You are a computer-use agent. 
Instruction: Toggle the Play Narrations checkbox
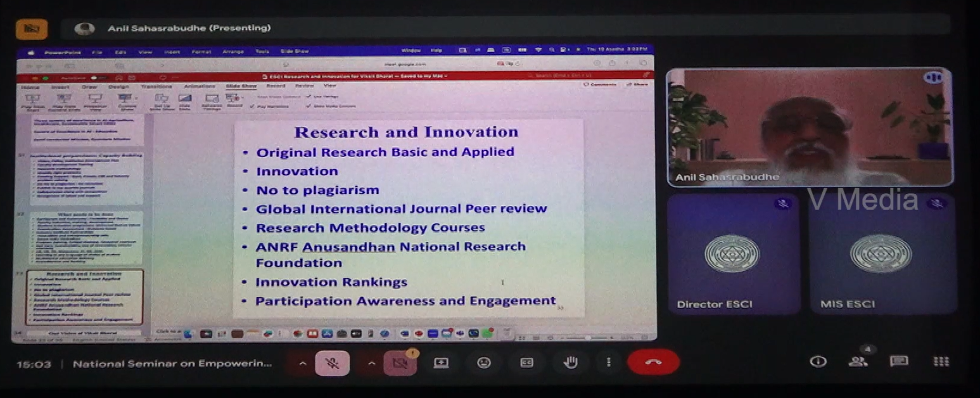point(252,106)
